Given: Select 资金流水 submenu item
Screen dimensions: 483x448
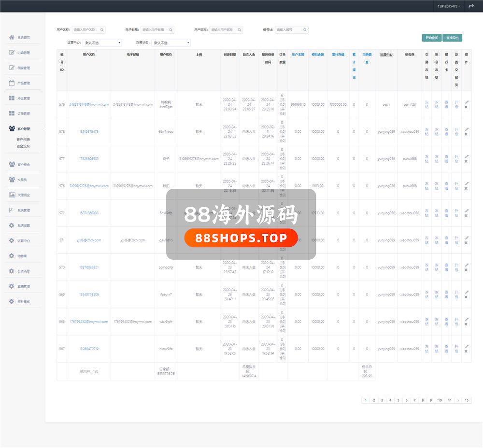Looking at the screenshot, I should click(x=23, y=146).
